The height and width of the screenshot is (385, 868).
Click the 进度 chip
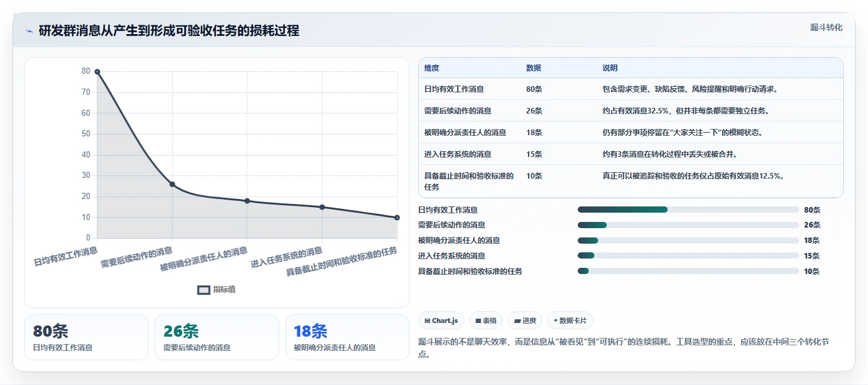click(x=525, y=321)
